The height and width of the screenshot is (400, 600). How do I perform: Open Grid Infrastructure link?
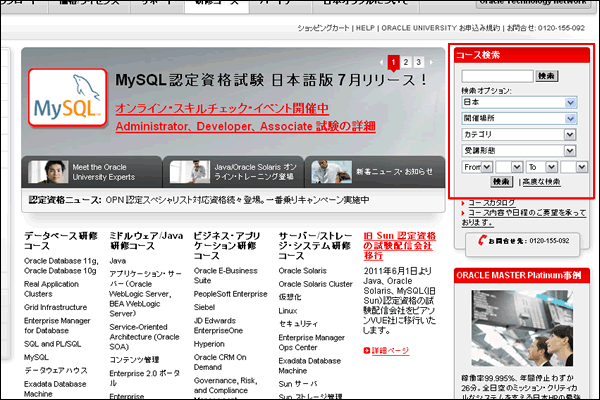click(x=55, y=307)
